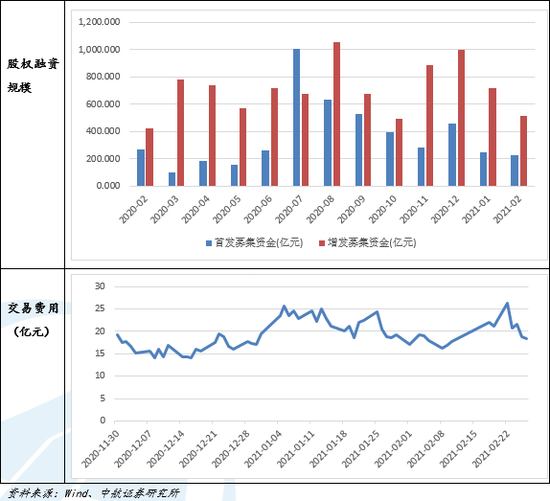The image size is (550, 501).
Task: Click the 200.000 y-axis label
Action: 103,159
